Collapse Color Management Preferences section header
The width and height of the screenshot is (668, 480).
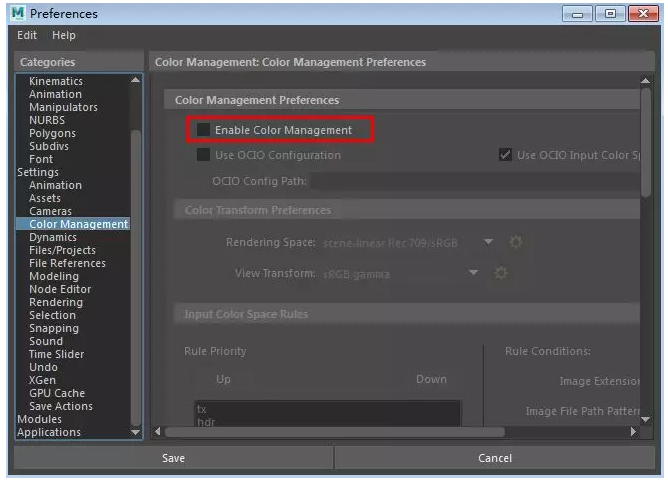(402, 100)
